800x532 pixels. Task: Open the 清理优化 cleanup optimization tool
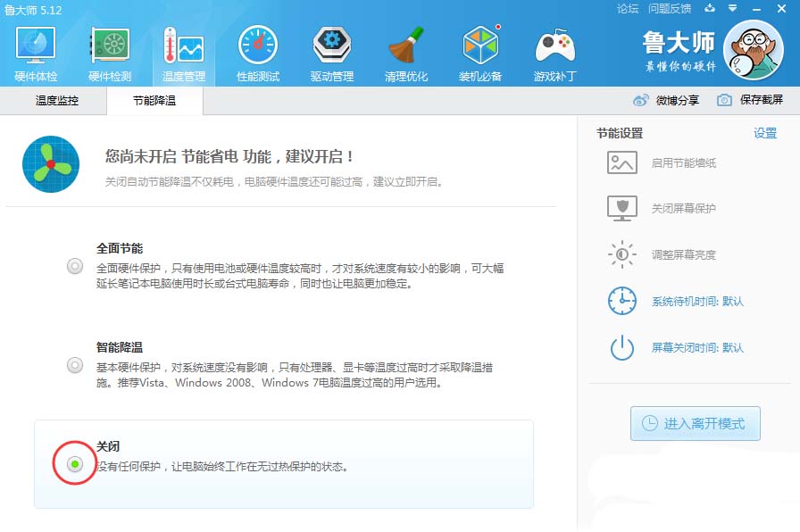click(405, 51)
